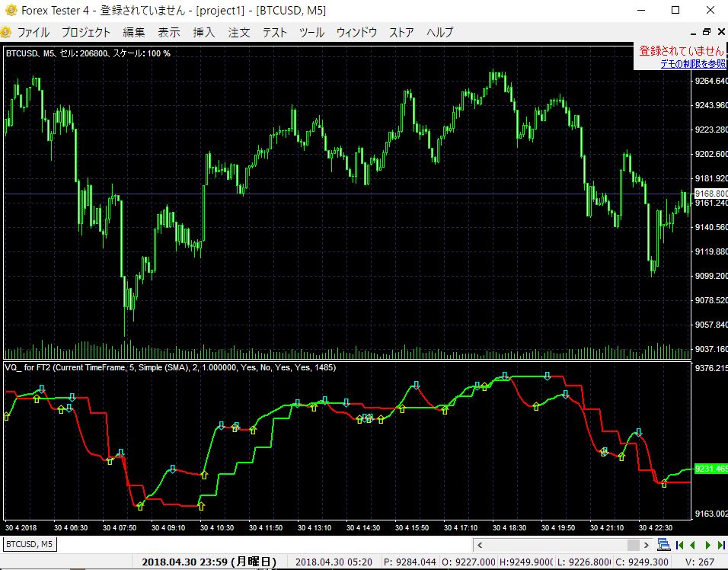The image size is (728, 570).
Task: Click the P: 9284.044 status field
Action: pos(410,562)
